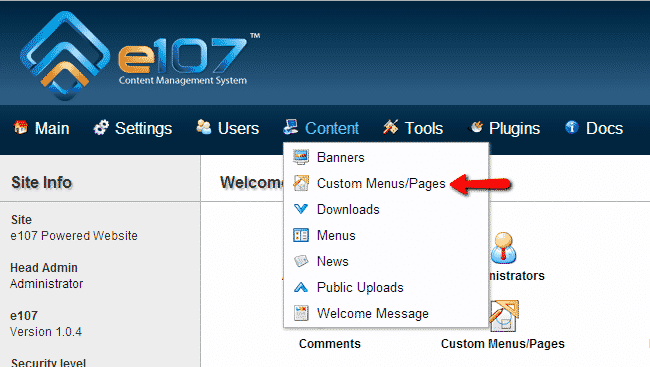650x367 pixels.
Task: Open Custom Menus/Pages link in main panel
Action: 503,343
